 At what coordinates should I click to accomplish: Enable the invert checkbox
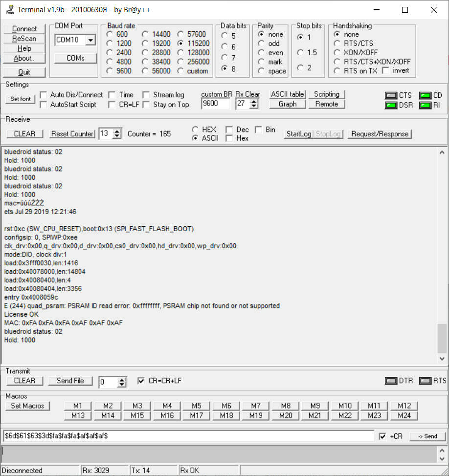click(x=385, y=70)
